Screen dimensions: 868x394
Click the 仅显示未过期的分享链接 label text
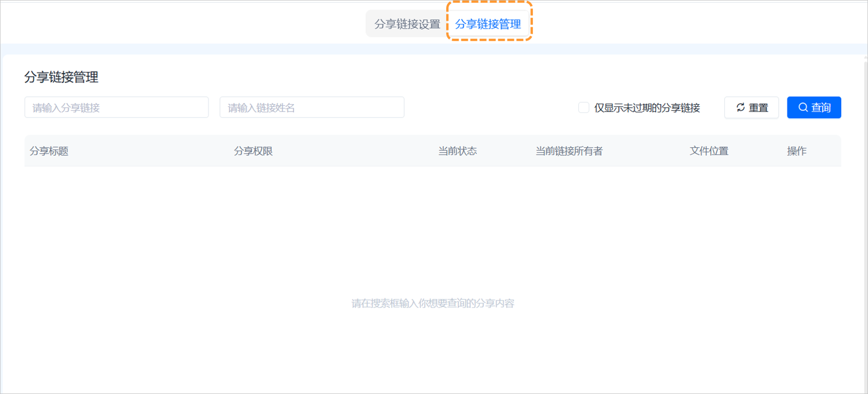646,108
